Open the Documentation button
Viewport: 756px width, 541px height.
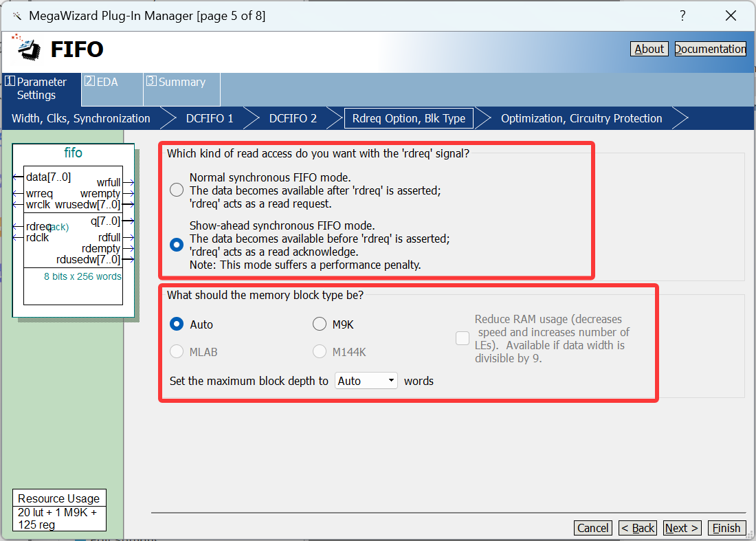point(710,49)
